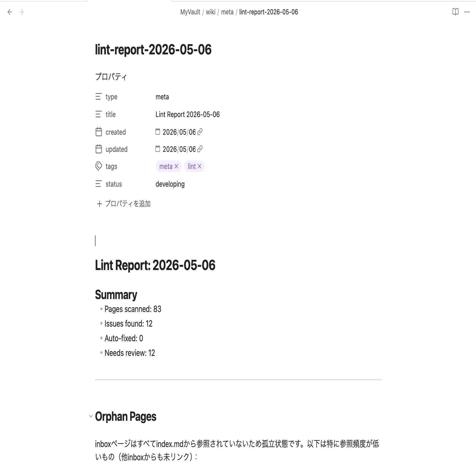Click the updated property calendar icon
Screen dimensions: 476x476
coord(99,149)
